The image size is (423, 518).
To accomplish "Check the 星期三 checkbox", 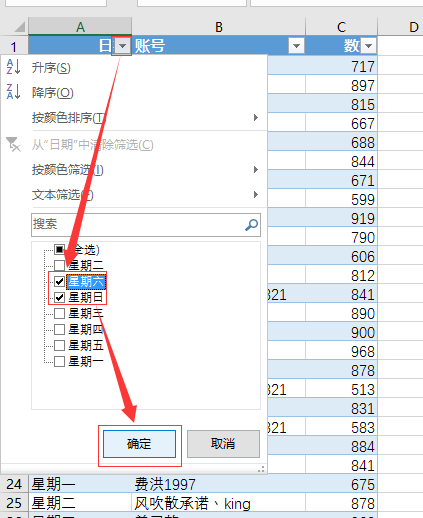I will (59, 313).
